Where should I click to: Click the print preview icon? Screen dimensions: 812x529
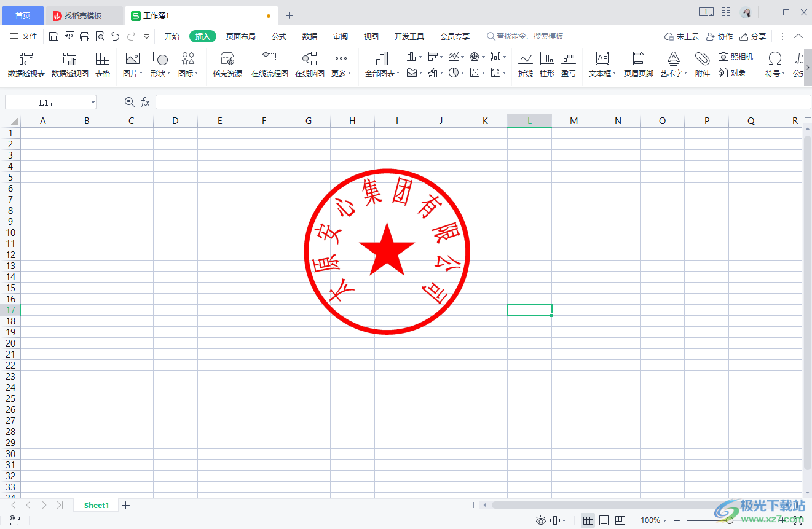100,36
